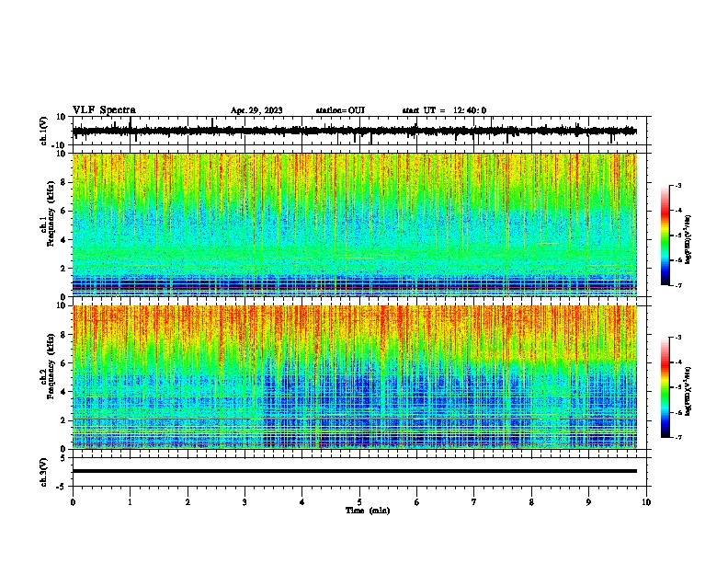Click the "6" kHz tick on ch.2 spectrogram

point(63,363)
